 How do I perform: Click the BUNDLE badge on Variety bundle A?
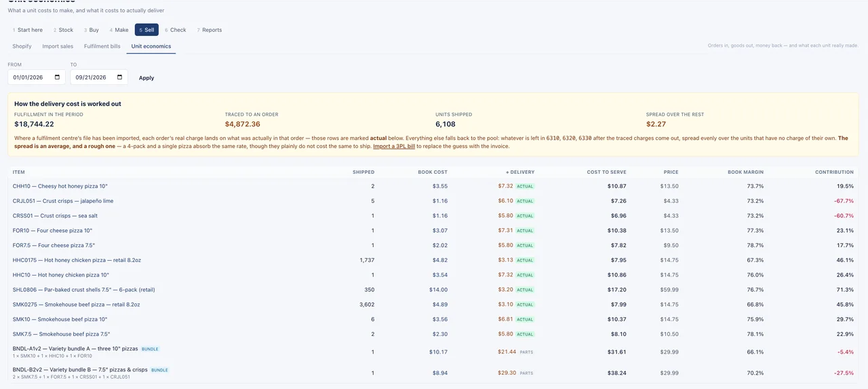click(x=151, y=349)
